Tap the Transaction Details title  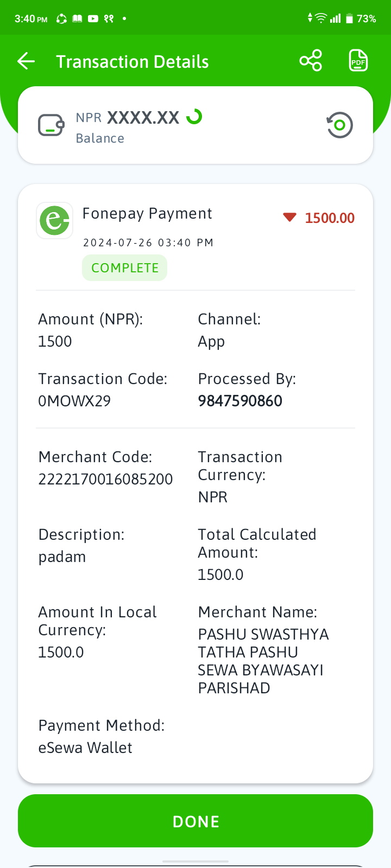133,62
